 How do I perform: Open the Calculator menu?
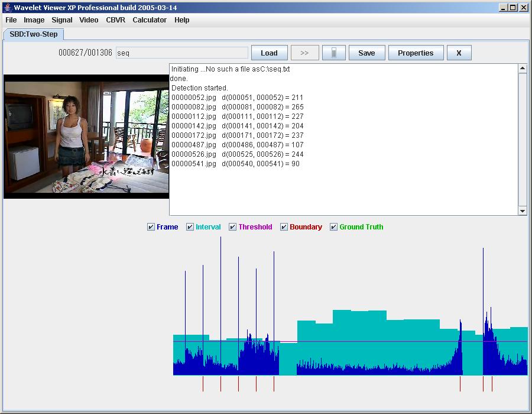[x=150, y=20]
